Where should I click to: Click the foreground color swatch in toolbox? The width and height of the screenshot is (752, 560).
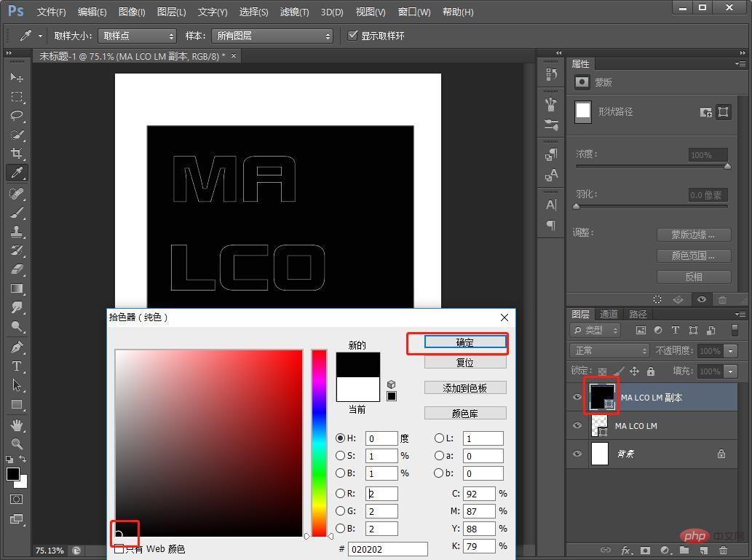[13, 474]
